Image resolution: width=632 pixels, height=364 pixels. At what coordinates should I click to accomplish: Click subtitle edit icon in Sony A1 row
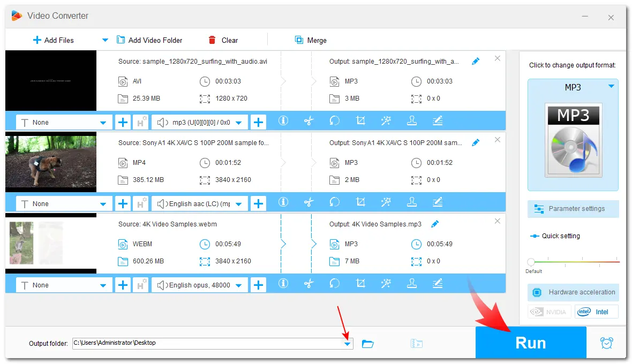click(x=438, y=202)
